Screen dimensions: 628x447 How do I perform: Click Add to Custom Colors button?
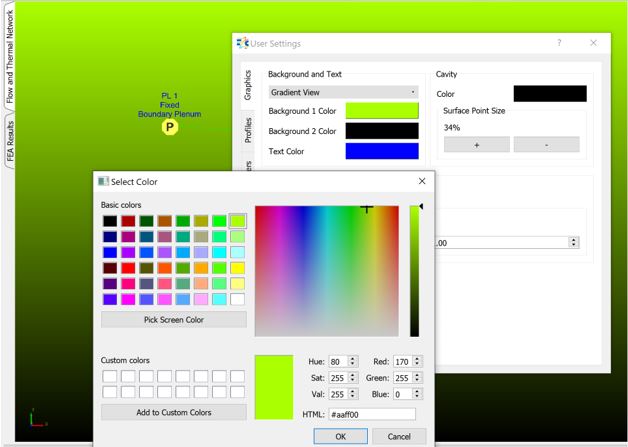173,412
